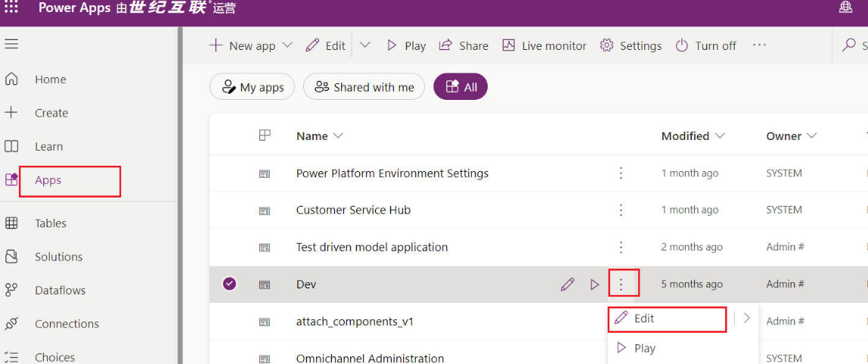Open the Omnichannel Administration app
The width and height of the screenshot is (868, 364).
370,359
